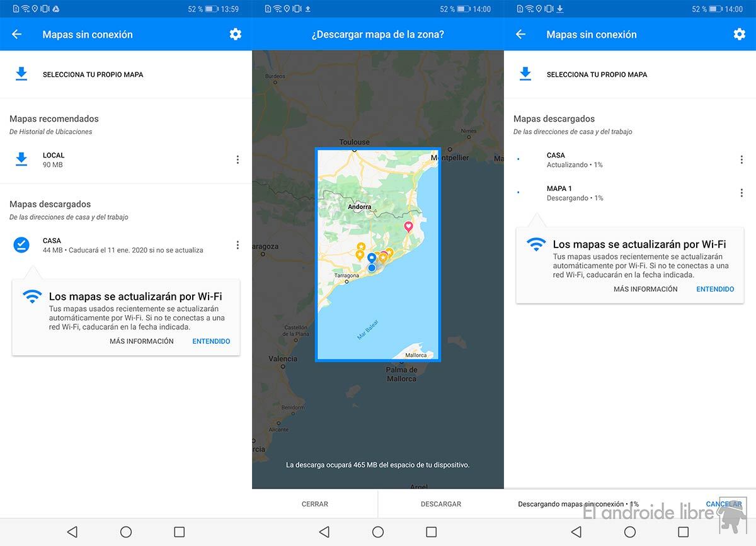This screenshot has width=756, height=546.
Task: Open three-dot menu for 44 MB CASA map
Action: tap(238, 245)
